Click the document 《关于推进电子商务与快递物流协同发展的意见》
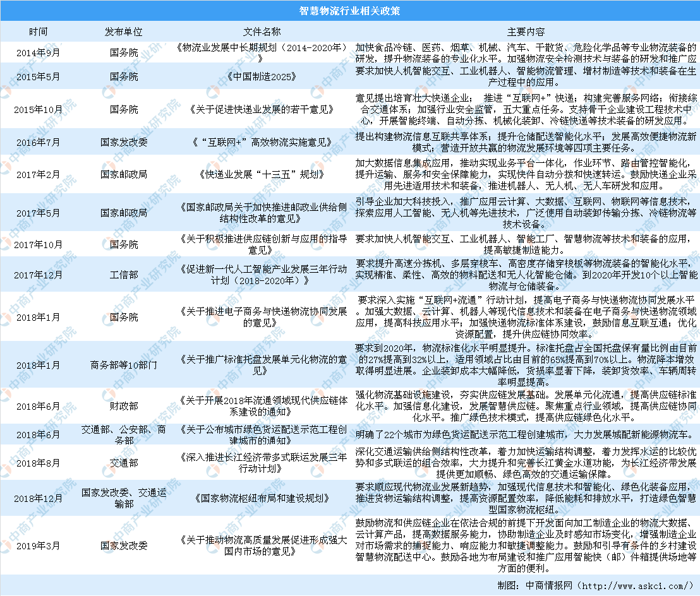The height and width of the screenshot is (596, 700). 262,317
